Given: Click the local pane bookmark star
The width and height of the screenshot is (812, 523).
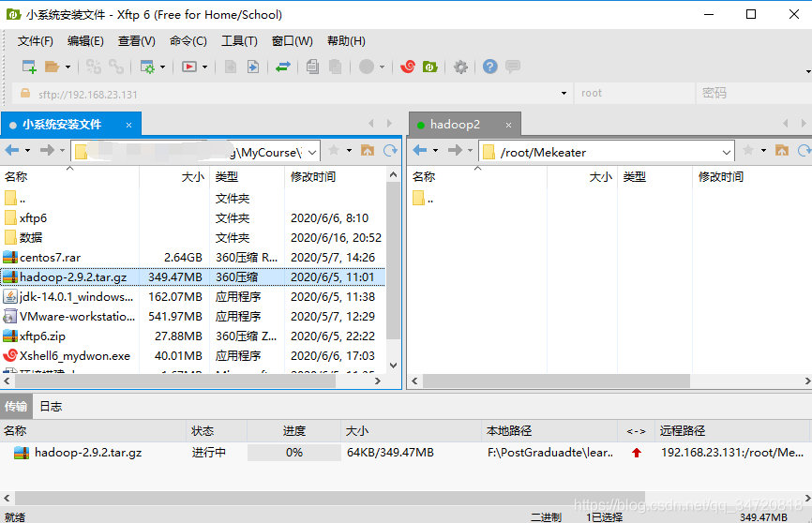Looking at the screenshot, I should (334, 150).
